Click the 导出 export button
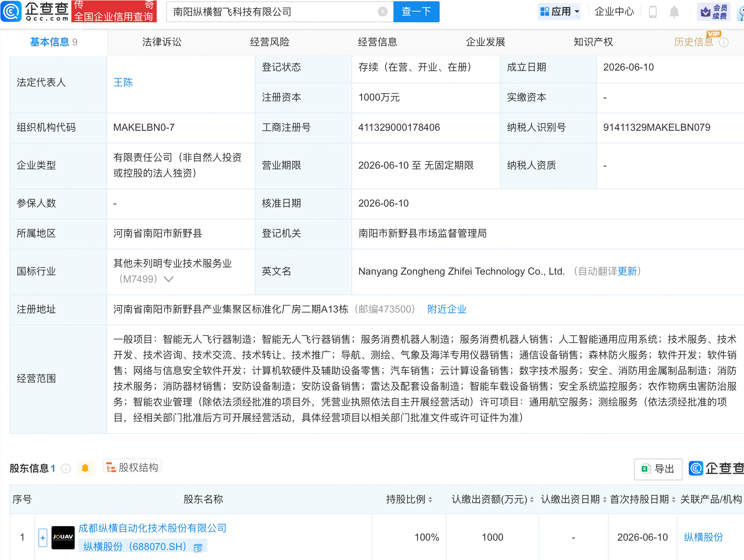The image size is (744, 560). click(x=658, y=469)
